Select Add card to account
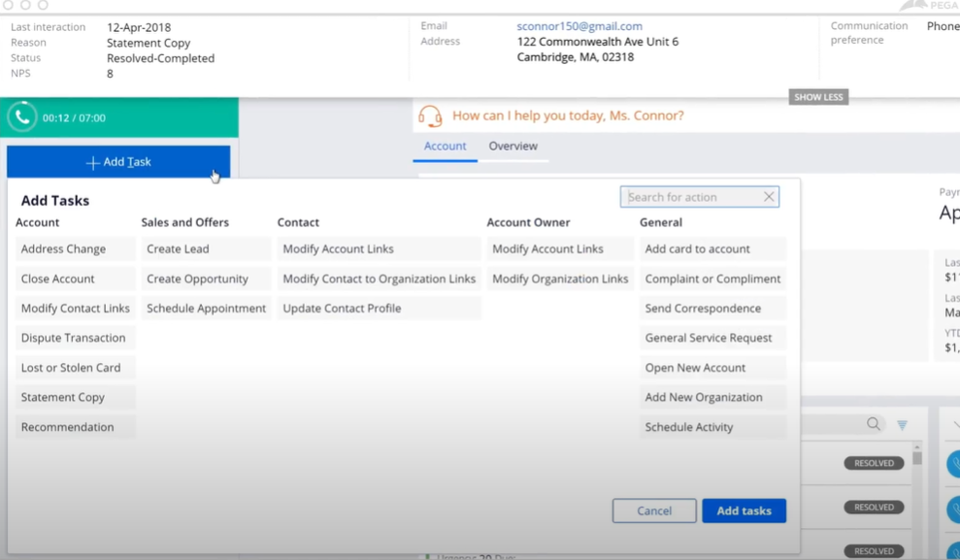 coord(712,248)
